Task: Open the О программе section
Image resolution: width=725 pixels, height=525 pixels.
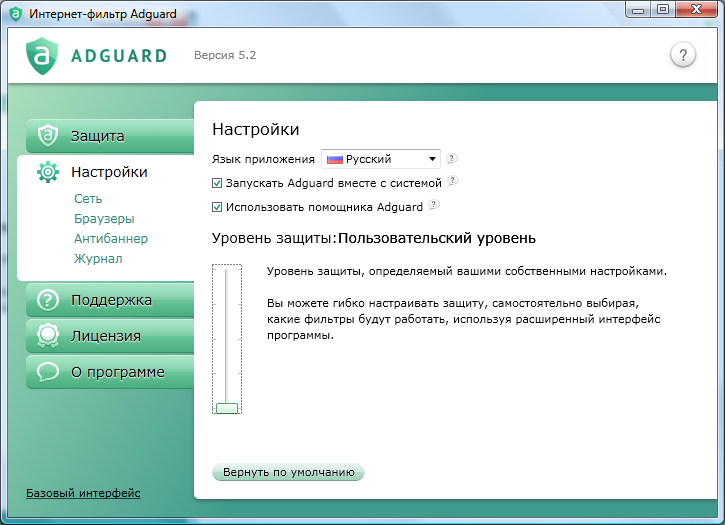Action: tap(110, 372)
